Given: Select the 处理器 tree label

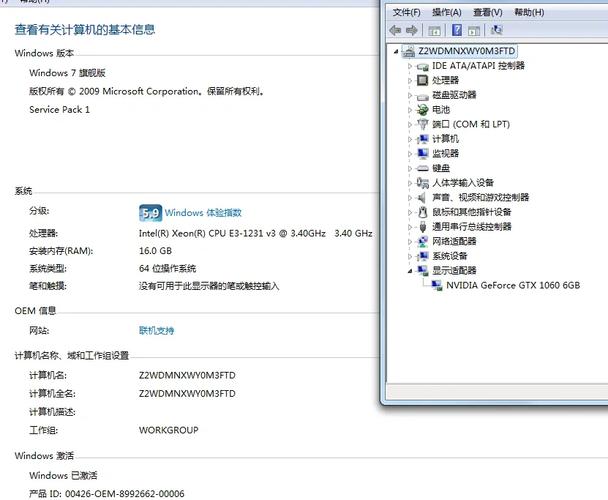Looking at the screenshot, I should 446,80.
